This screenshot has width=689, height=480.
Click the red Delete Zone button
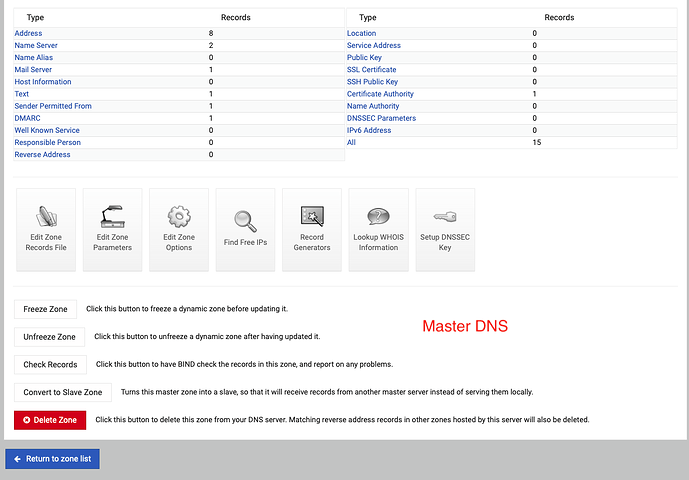pos(50,420)
